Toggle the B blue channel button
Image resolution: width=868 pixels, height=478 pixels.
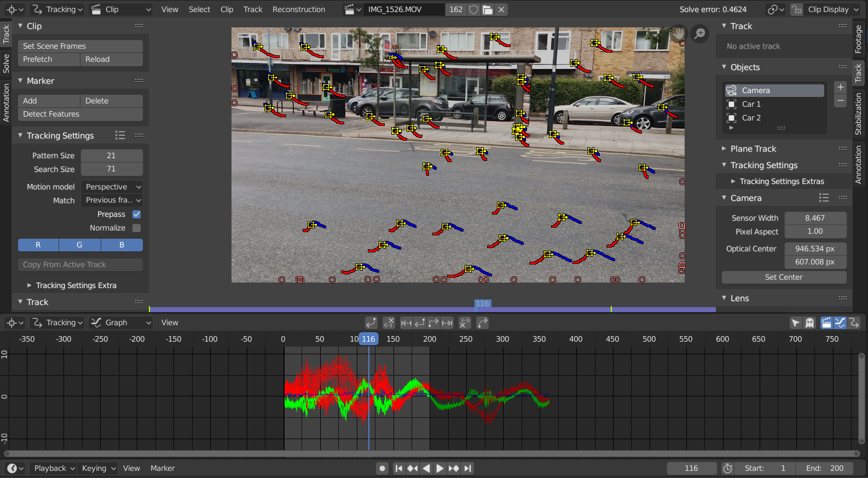click(x=122, y=245)
